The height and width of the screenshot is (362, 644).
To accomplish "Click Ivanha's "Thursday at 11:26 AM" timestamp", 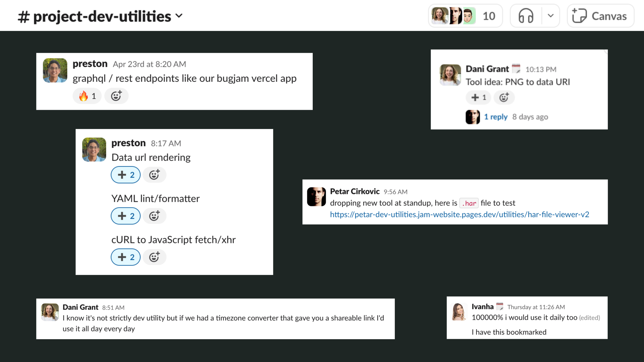I will pyautogui.click(x=536, y=307).
